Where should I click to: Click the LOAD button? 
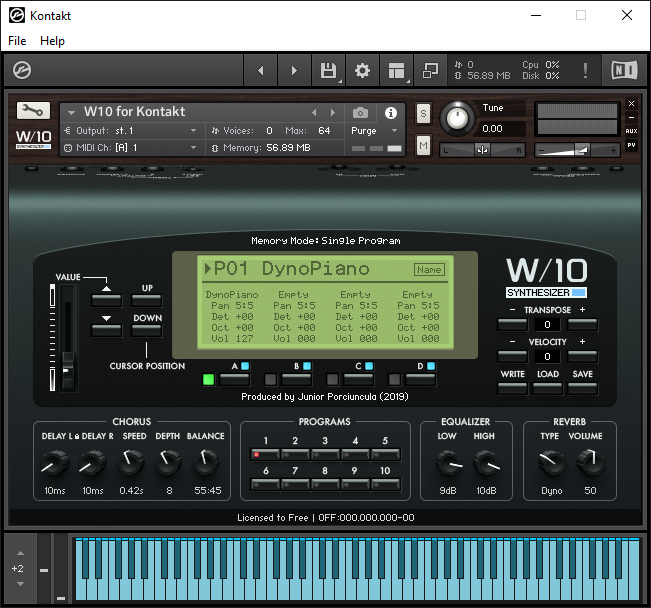(x=548, y=388)
